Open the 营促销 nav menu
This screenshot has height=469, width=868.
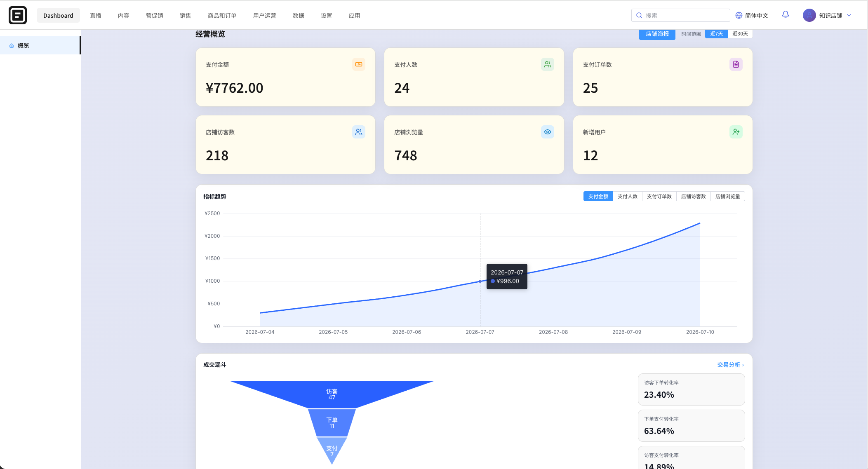[x=155, y=15]
